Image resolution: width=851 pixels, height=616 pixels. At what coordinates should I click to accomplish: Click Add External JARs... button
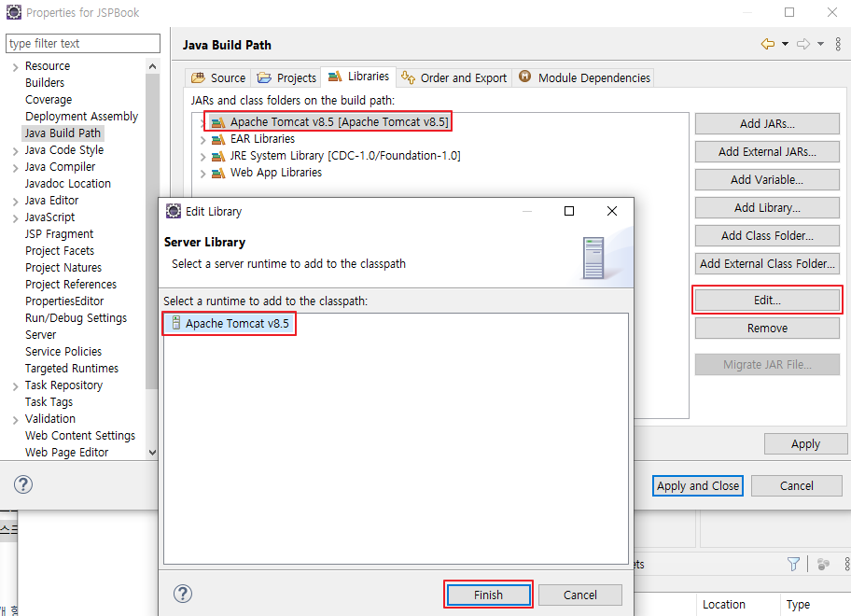[x=767, y=151]
